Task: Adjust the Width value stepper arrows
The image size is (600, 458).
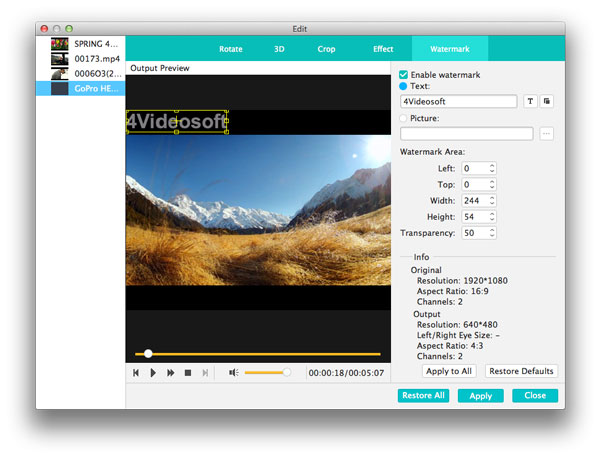Action: point(492,200)
